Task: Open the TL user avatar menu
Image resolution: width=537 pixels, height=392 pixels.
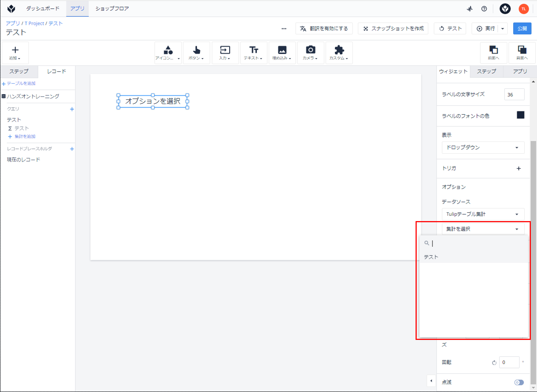Action: [524, 9]
